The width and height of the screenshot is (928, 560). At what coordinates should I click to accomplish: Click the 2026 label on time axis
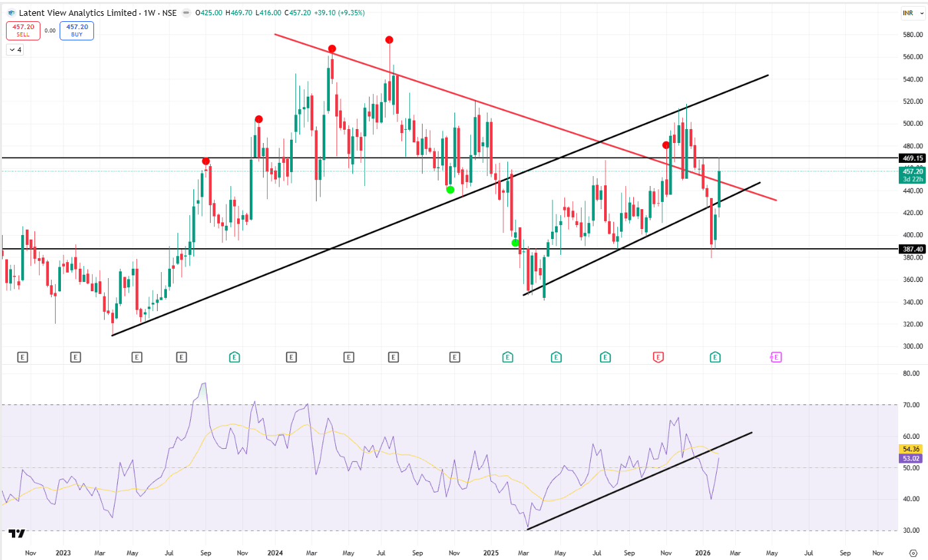coord(703,553)
